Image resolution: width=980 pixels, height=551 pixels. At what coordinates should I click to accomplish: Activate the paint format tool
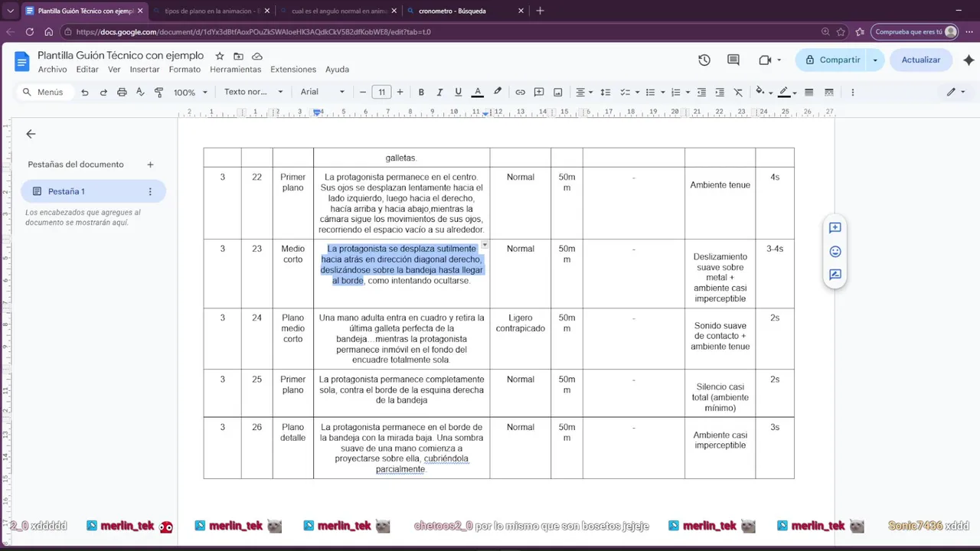[x=159, y=92]
